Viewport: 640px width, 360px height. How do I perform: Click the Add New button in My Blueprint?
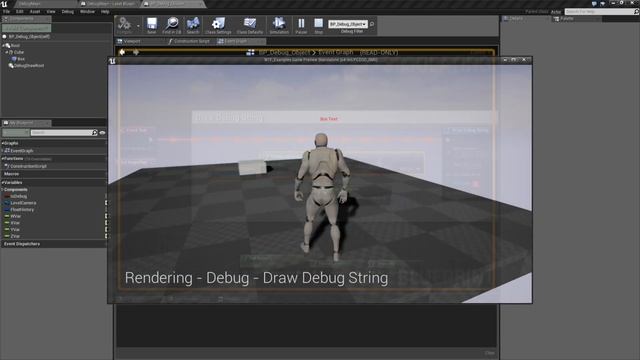16,133
